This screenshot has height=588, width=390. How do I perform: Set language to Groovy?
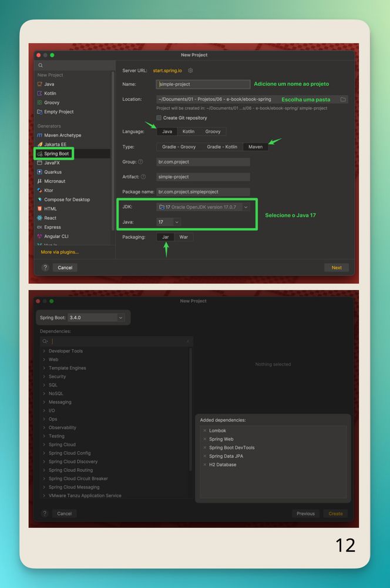(213, 132)
